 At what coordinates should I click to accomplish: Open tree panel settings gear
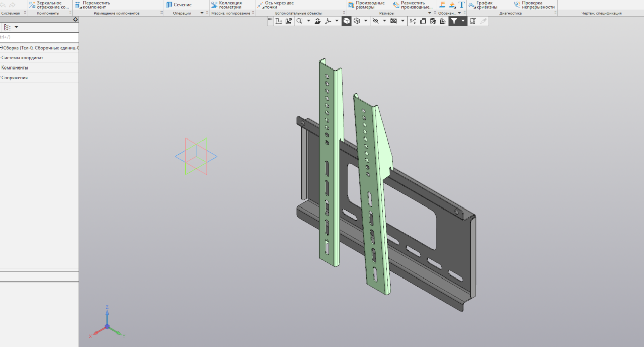pyautogui.click(x=75, y=19)
